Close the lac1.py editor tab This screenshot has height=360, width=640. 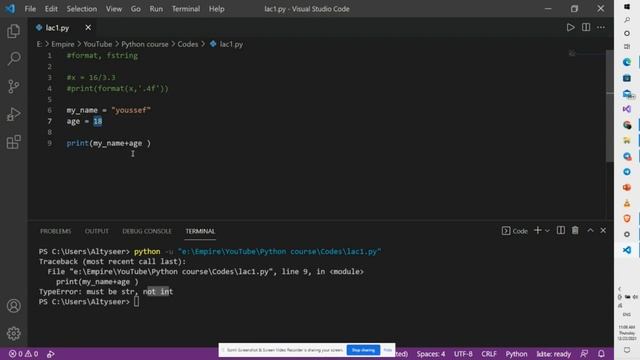coord(88,27)
